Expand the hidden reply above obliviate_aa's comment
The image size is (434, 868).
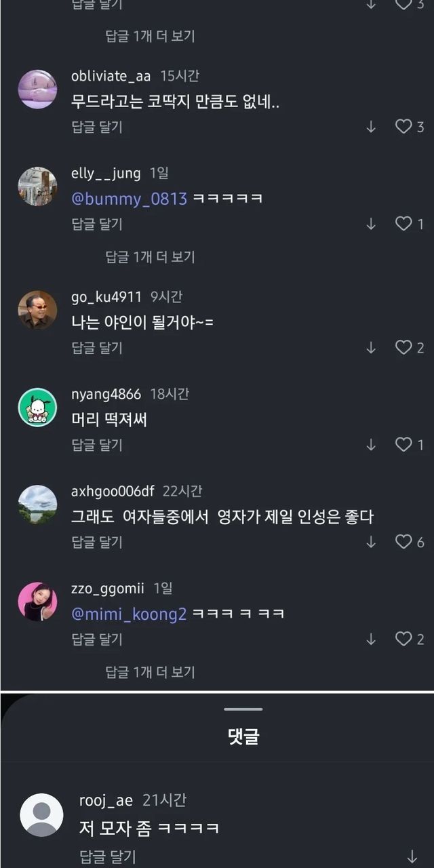(x=150, y=36)
